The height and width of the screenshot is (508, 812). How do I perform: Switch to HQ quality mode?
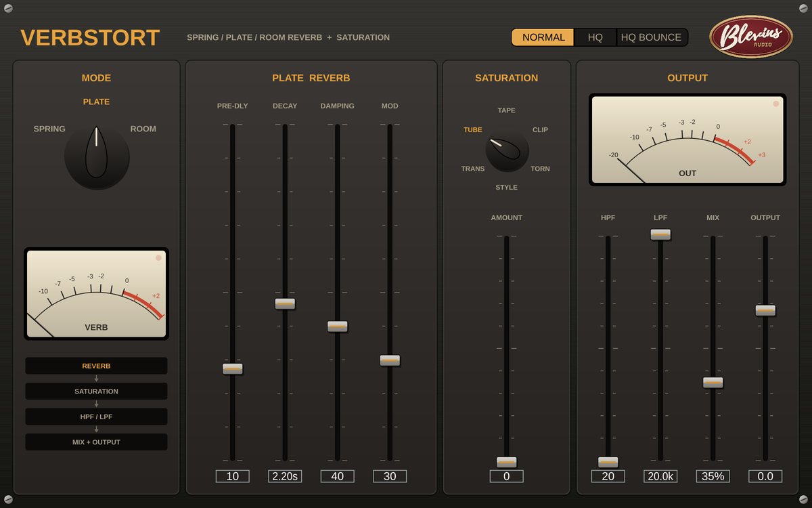[x=595, y=37]
